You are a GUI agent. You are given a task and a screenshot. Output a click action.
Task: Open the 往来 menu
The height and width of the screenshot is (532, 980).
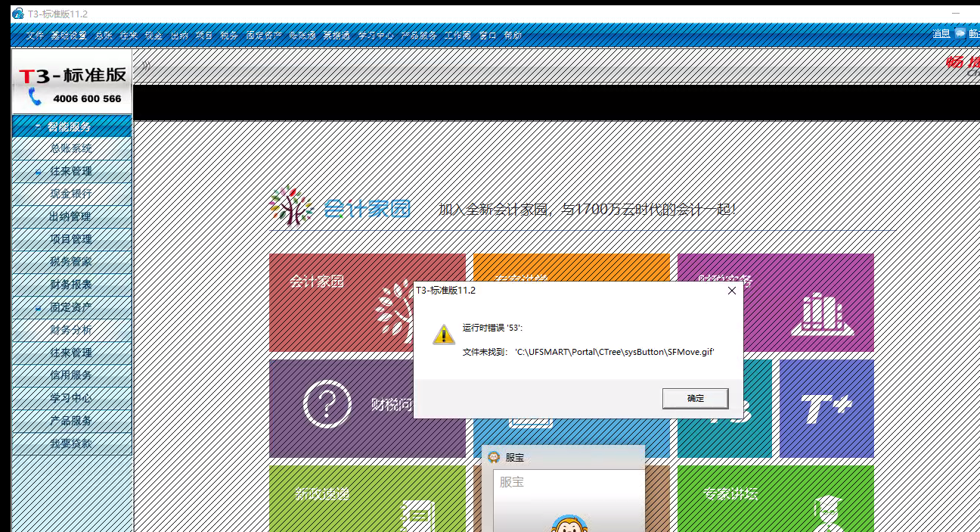tap(129, 36)
